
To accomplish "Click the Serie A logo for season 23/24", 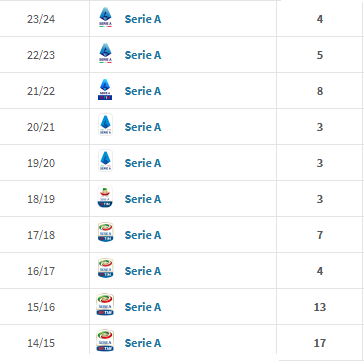I will pos(105,17).
